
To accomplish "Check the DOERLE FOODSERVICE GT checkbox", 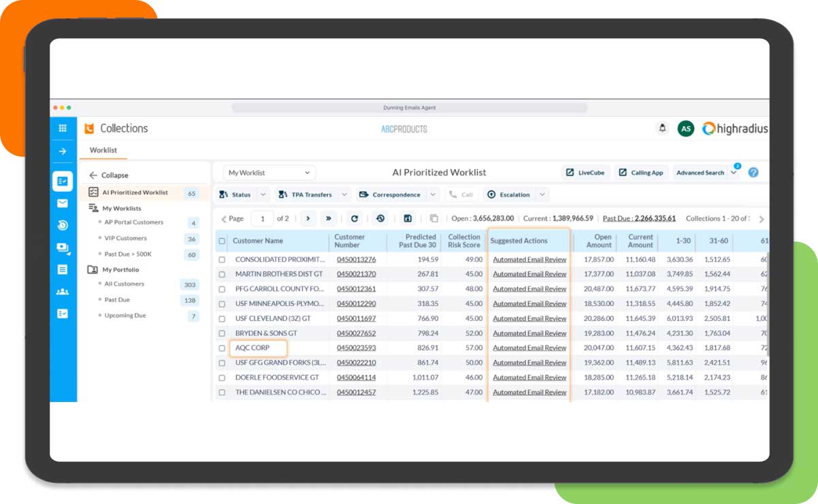I will (x=222, y=377).
